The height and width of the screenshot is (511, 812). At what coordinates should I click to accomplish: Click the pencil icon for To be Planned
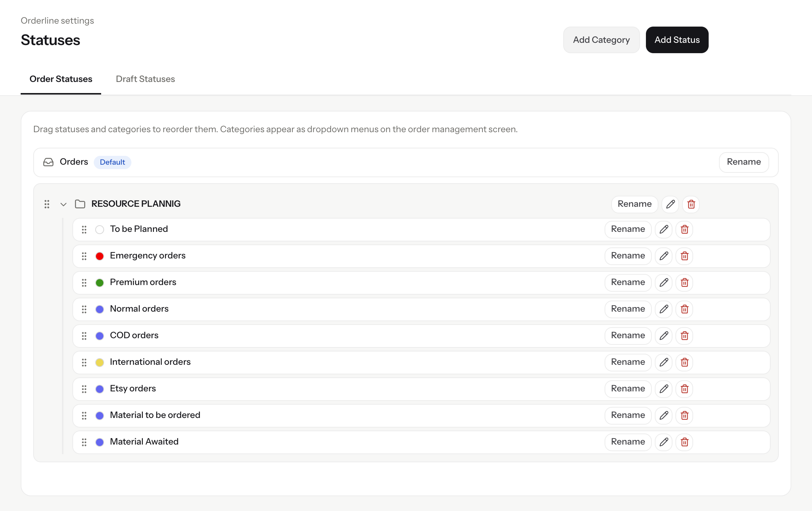(x=664, y=229)
